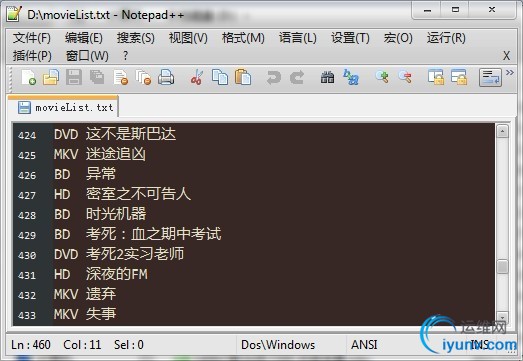523x361 pixels.
Task: Click the Ln : 460 status entry
Action: pos(31,345)
